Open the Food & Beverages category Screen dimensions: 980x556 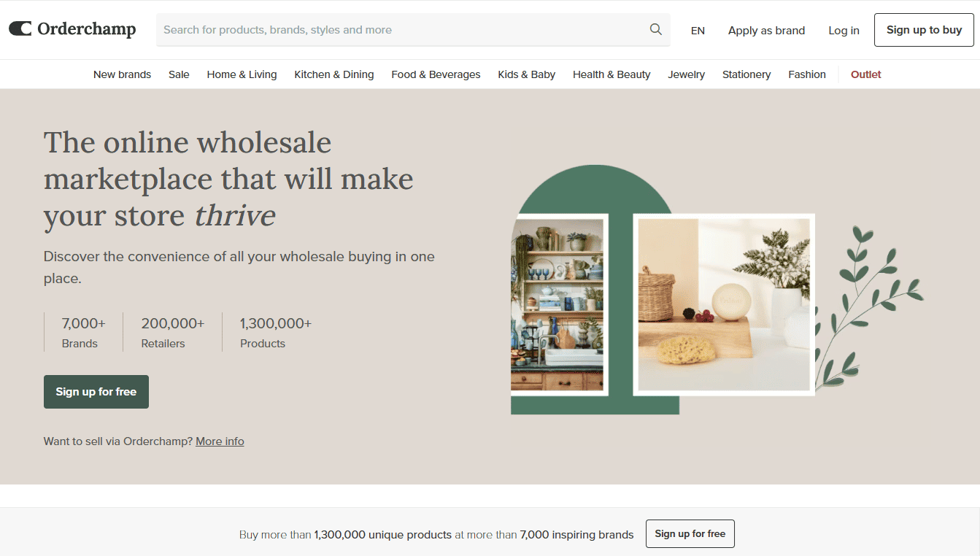[436, 74]
